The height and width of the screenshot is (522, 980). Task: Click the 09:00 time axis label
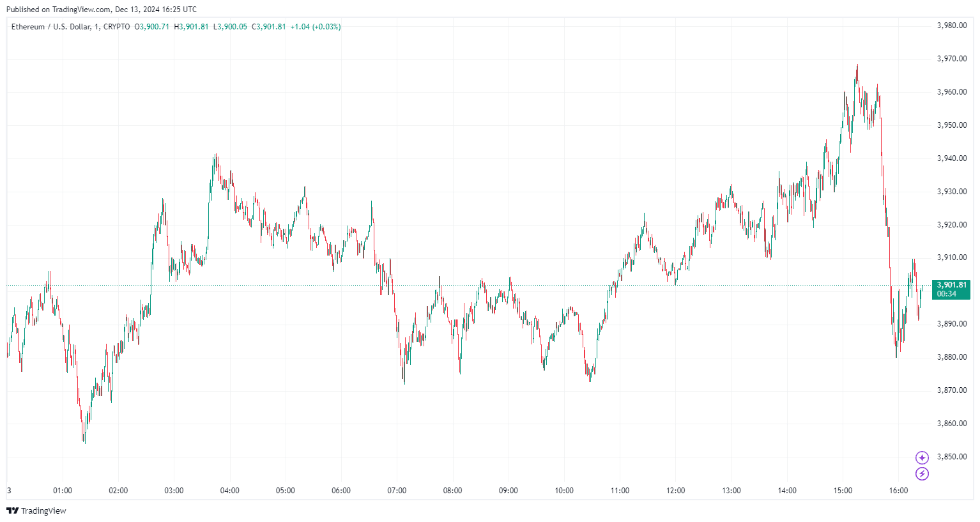pyautogui.click(x=509, y=491)
